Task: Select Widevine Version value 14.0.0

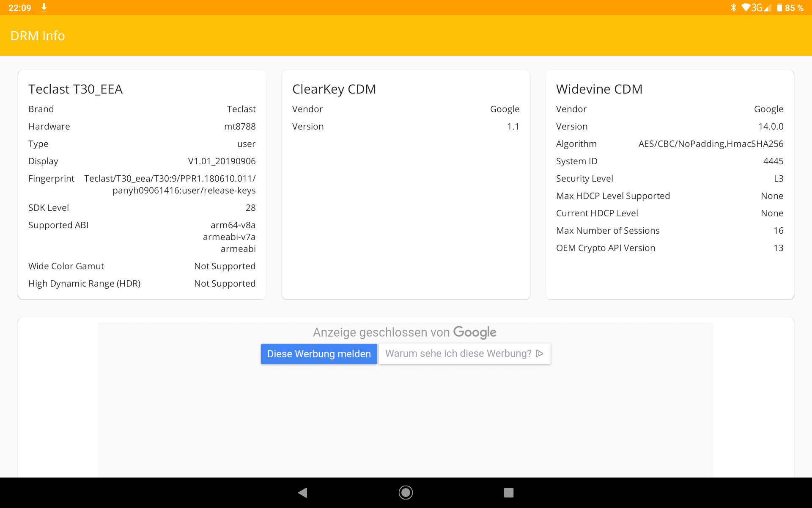Action: 771,127
